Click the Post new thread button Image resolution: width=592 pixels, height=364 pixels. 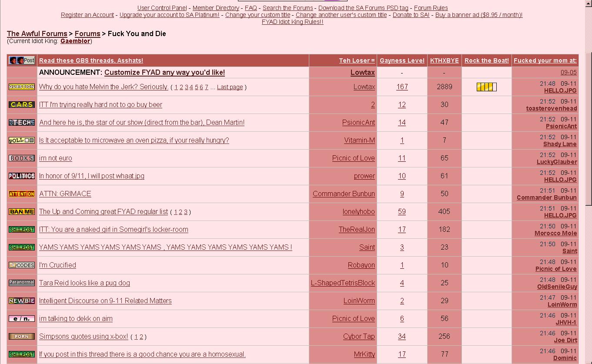(22, 60)
